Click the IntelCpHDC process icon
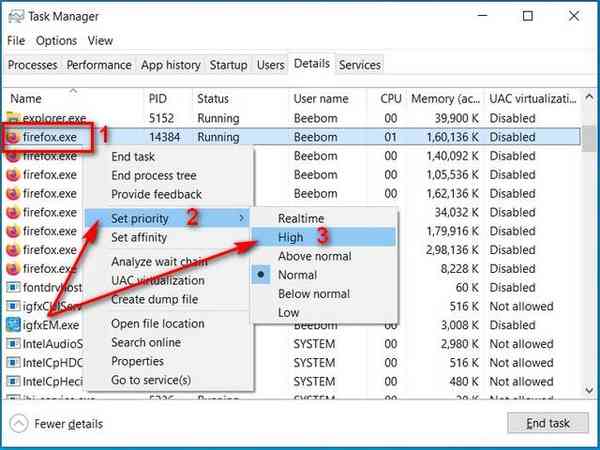This screenshot has height=450, width=600. 13,363
